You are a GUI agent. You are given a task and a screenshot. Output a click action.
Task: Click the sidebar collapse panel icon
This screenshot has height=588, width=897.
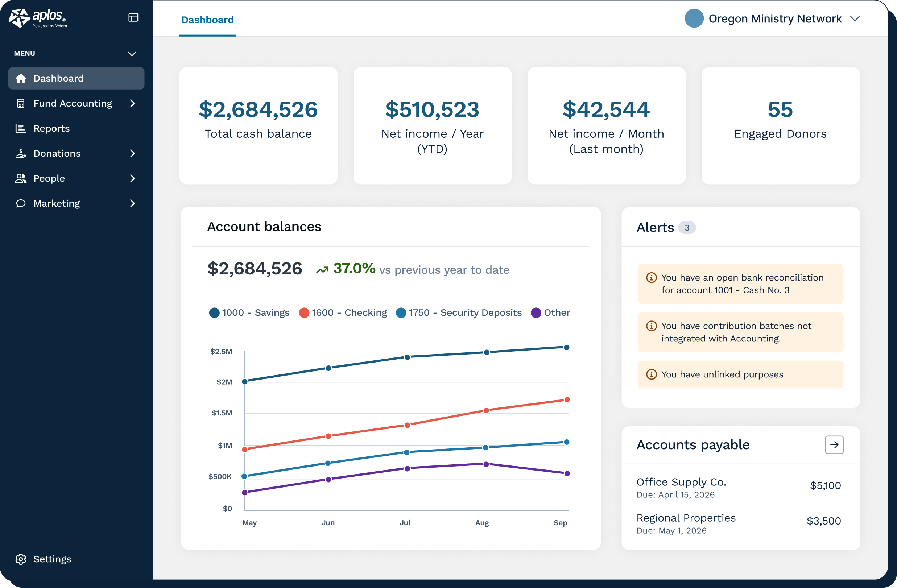point(133,17)
